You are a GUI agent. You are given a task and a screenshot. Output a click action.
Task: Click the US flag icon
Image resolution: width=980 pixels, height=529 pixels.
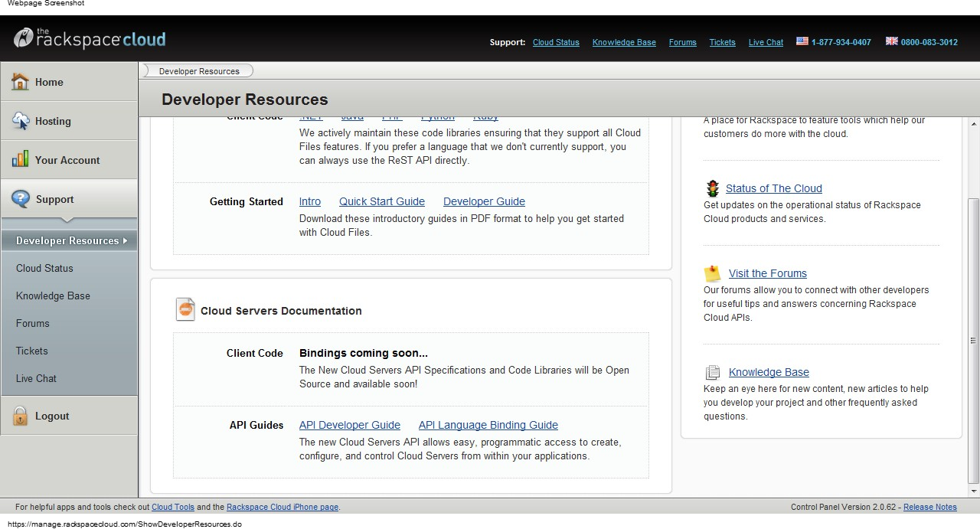802,41
